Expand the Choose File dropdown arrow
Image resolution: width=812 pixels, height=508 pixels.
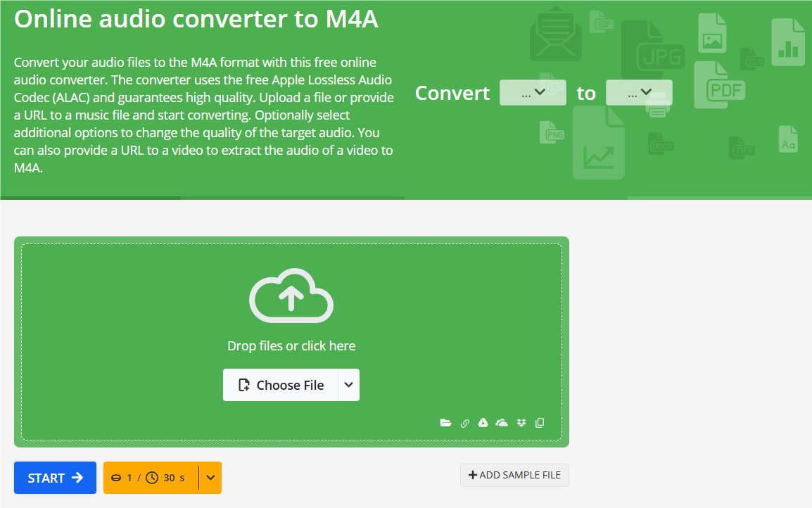[348, 385]
